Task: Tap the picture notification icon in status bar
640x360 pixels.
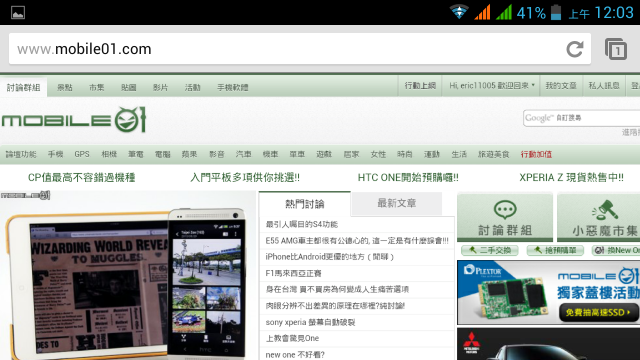Action: 18,13
